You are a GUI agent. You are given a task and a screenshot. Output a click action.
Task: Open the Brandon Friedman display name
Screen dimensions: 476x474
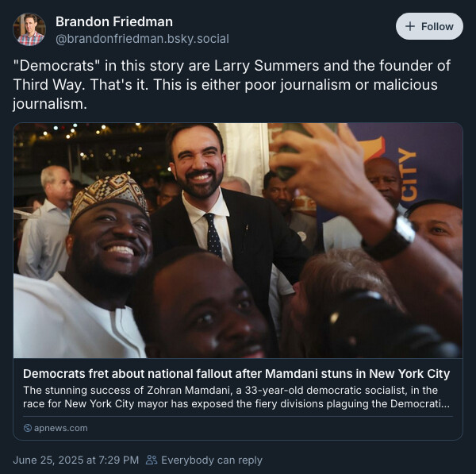point(114,21)
